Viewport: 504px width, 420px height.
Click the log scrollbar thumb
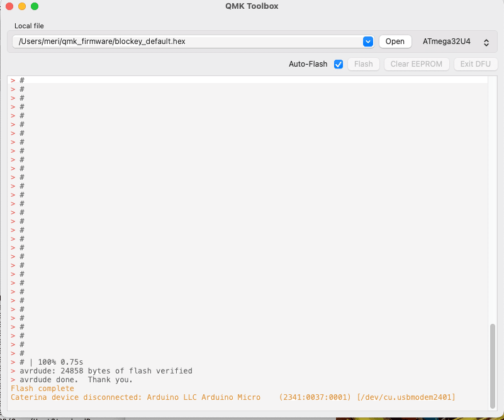tap(493, 366)
